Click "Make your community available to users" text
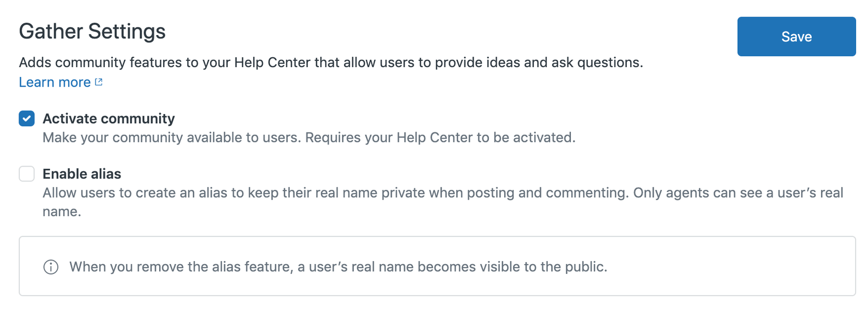Viewport: 868px width, 309px height. pos(172,138)
